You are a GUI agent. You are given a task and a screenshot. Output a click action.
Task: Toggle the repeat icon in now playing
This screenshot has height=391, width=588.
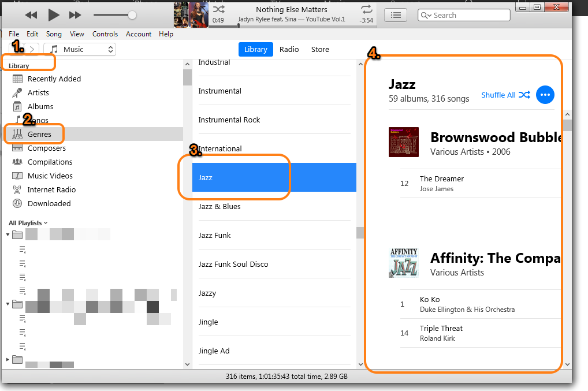366,9
